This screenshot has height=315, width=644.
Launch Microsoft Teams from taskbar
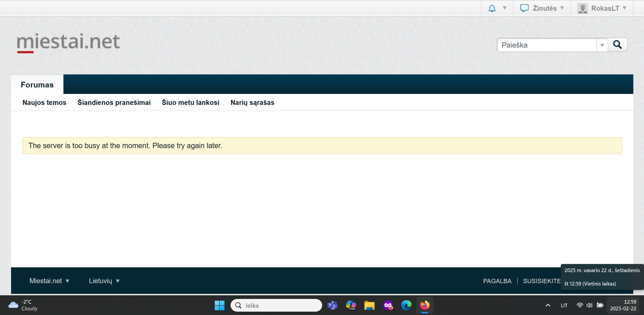click(332, 305)
